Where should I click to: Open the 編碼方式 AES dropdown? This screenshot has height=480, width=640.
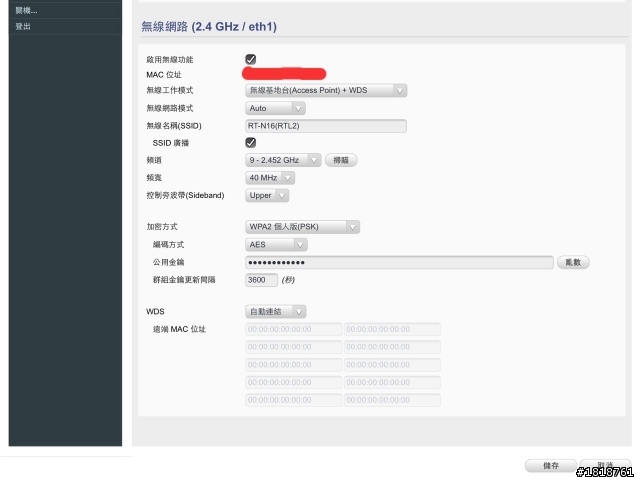[276, 245]
